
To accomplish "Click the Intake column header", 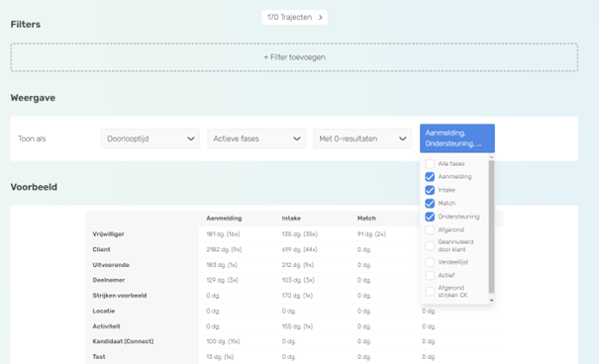I will coord(291,219).
